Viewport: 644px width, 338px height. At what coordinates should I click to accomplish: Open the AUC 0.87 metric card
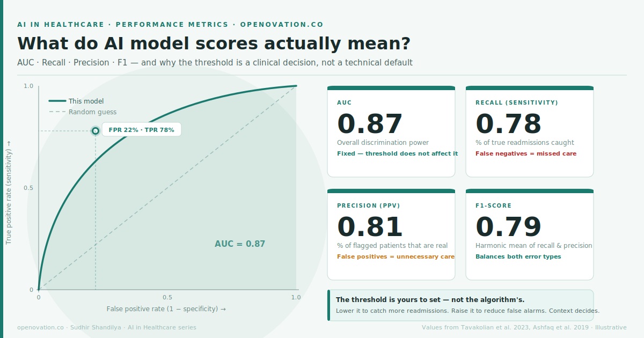tap(391, 132)
